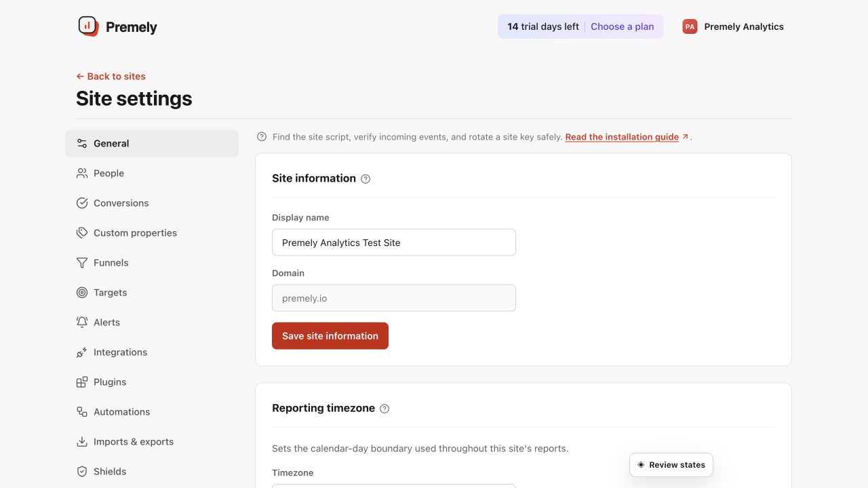The image size is (868, 488).
Task: Open the General settings section
Action: [152, 144]
